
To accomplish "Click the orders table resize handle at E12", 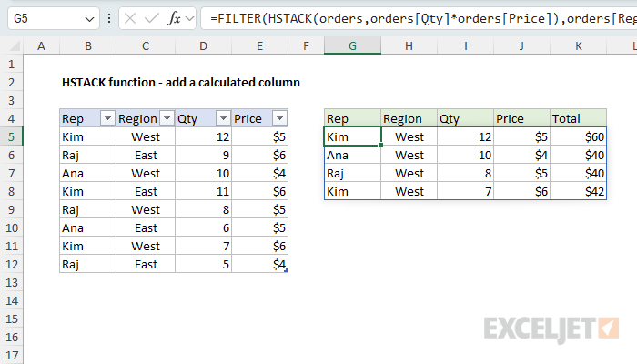I will [x=286, y=270].
